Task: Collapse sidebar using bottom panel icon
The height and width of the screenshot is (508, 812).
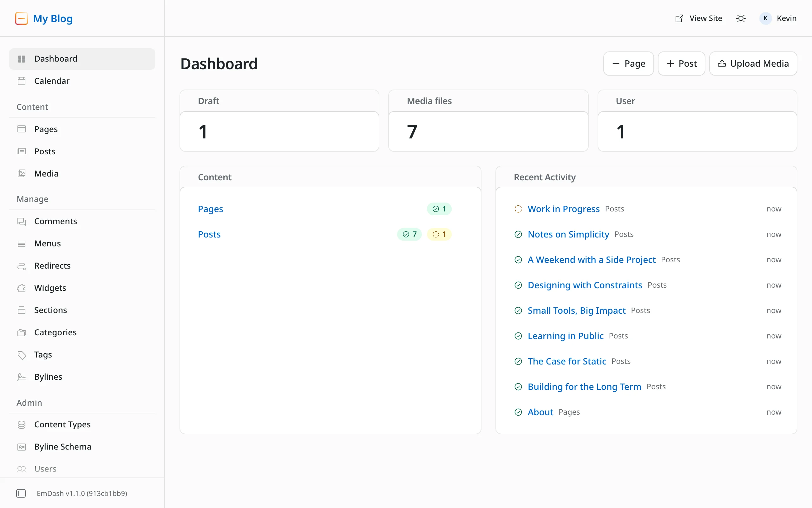Action: click(21, 493)
